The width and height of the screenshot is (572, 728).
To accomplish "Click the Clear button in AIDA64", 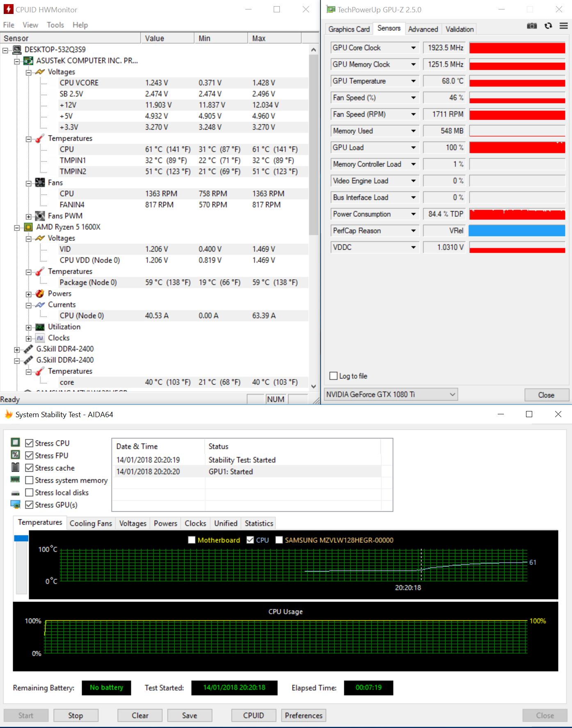I will coord(140,715).
